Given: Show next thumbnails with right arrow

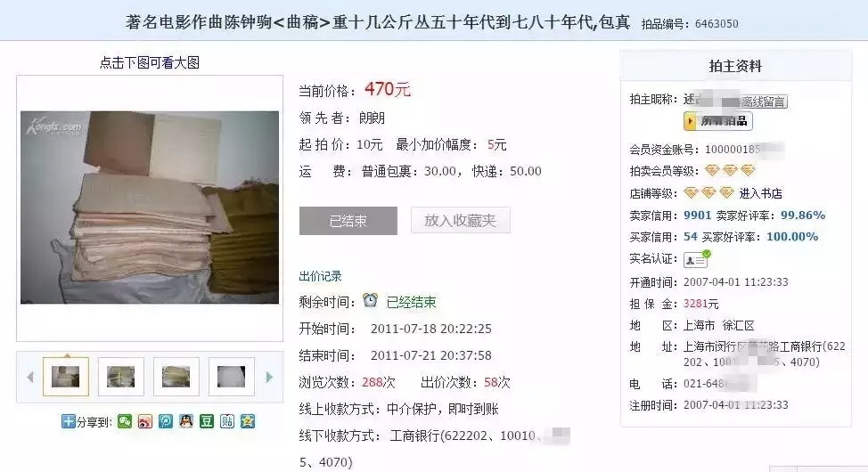Looking at the screenshot, I should (270, 378).
